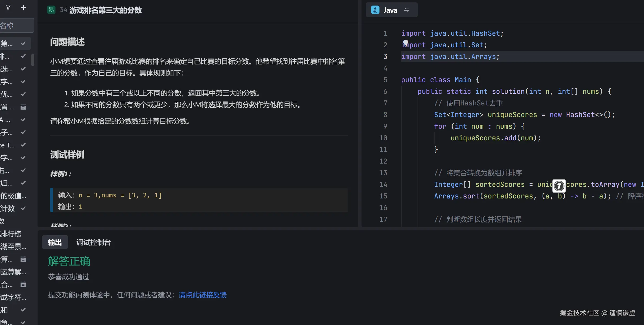Switch to the 输出 tab
The height and width of the screenshot is (325, 644).
click(x=54, y=242)
